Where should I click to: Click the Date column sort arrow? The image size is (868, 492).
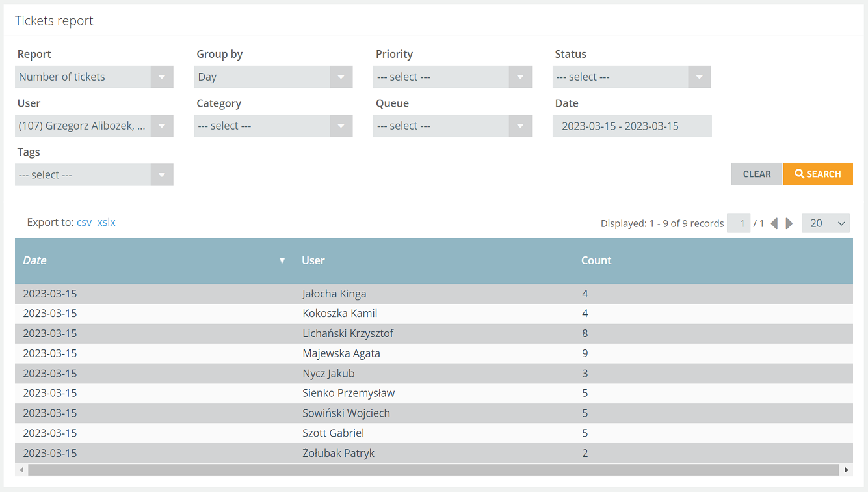click(x=282, y=260)
